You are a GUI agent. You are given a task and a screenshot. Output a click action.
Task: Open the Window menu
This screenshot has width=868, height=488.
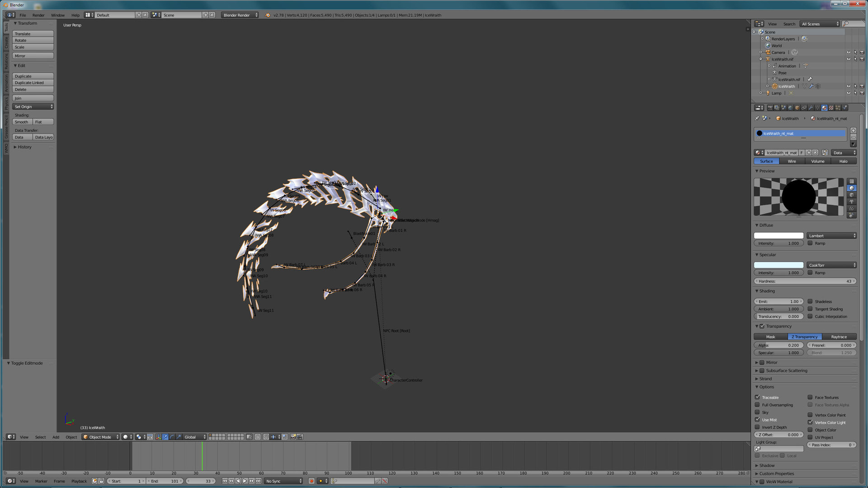click(x=58, y=15)
